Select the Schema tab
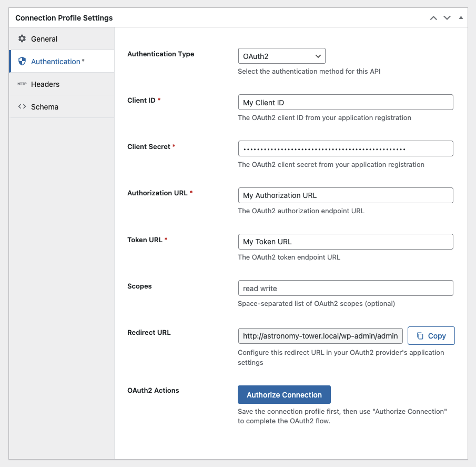 [x=62, y=107]
